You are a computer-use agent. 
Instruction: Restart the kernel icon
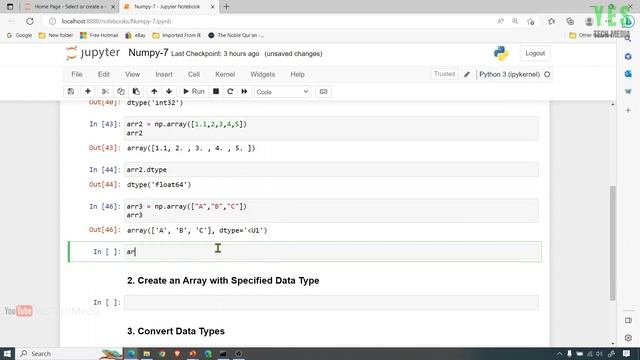click(x=230, y=91)
